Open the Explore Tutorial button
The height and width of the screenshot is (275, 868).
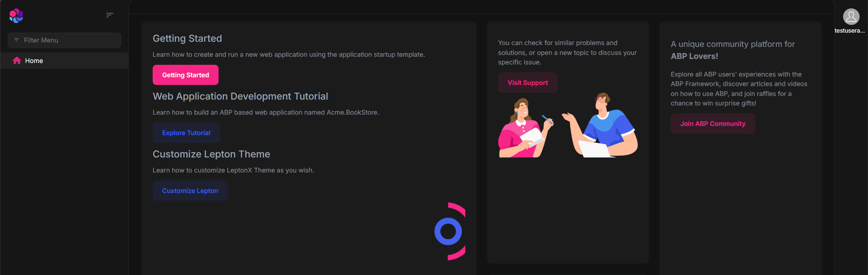click(186, 133)
